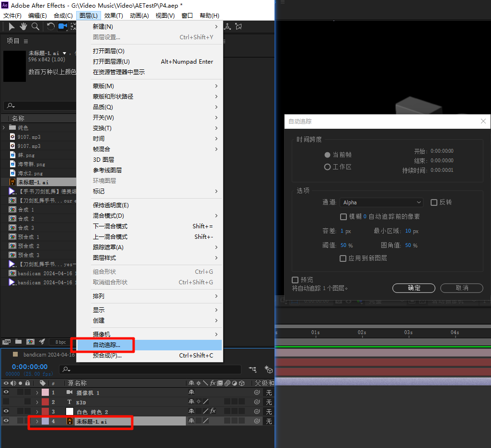The height and width of the screenshot is (448, 491).
Task: Click the 确定 button in 自动追踪 dialog
Action: tap(414, 288)
